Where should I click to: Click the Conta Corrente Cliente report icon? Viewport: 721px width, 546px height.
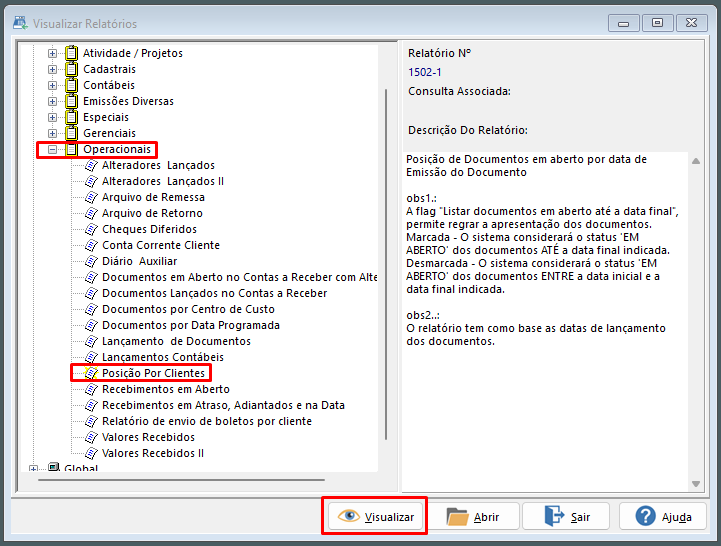pyautogui.click(x=92, y=245)
